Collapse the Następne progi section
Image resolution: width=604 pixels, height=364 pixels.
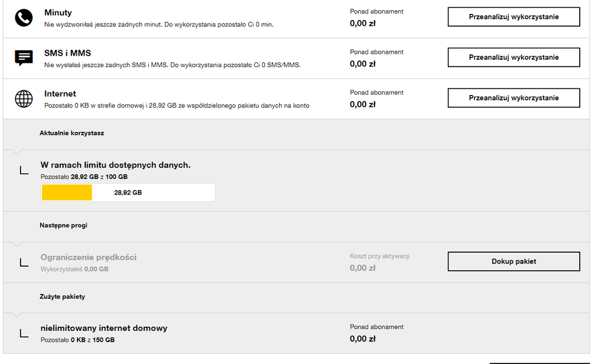(x=64, y=225)
